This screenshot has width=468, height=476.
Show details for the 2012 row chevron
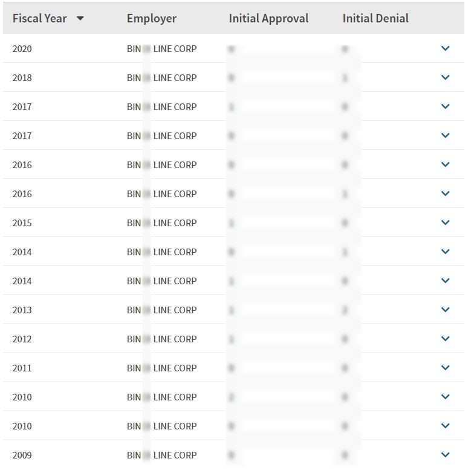pos(446,339)
